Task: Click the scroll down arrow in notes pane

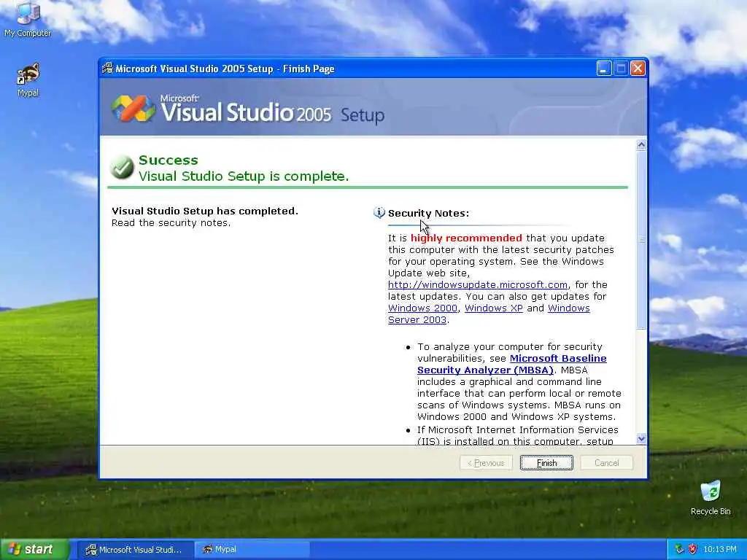Action: pos(642,438)
